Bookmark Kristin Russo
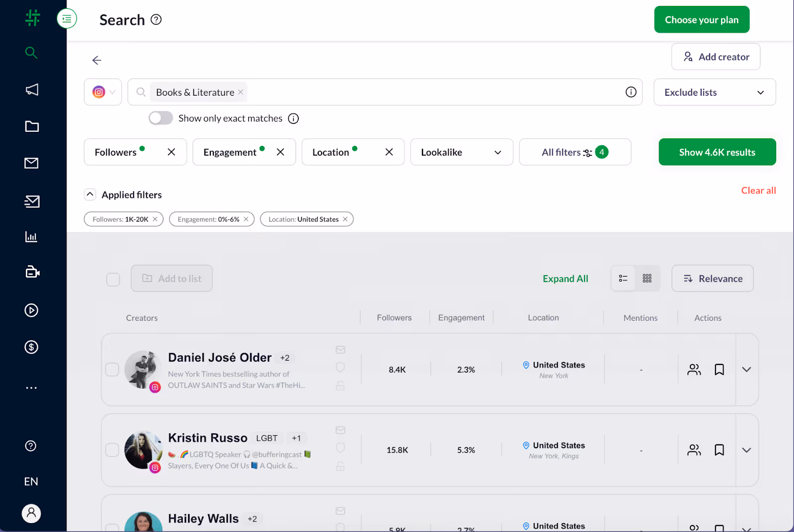This screenshot has height=532, width=794. [719, 450]
